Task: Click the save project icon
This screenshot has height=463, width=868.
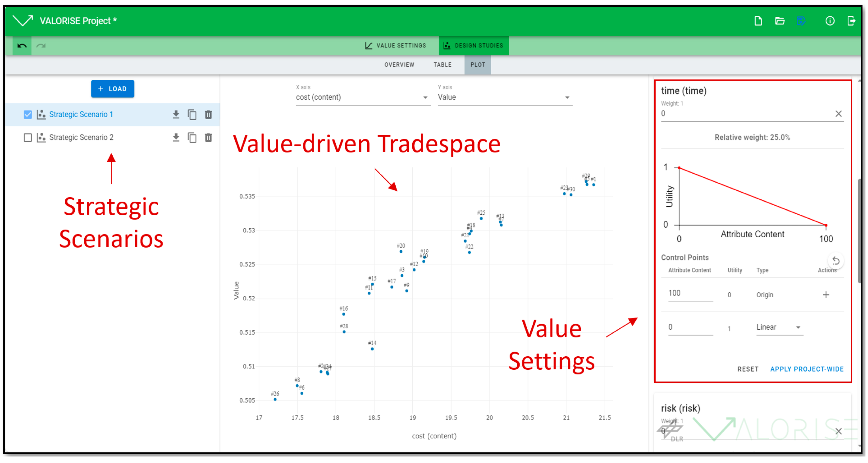Action: point(801,21)
